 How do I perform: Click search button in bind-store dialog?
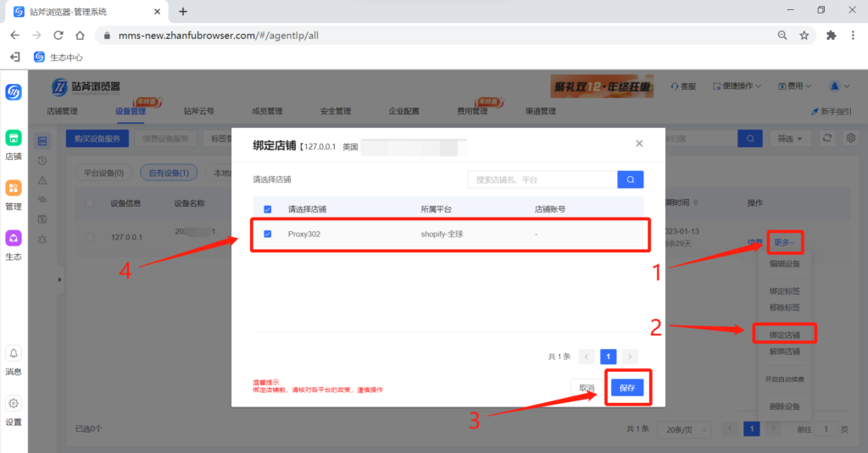point(631,180)
